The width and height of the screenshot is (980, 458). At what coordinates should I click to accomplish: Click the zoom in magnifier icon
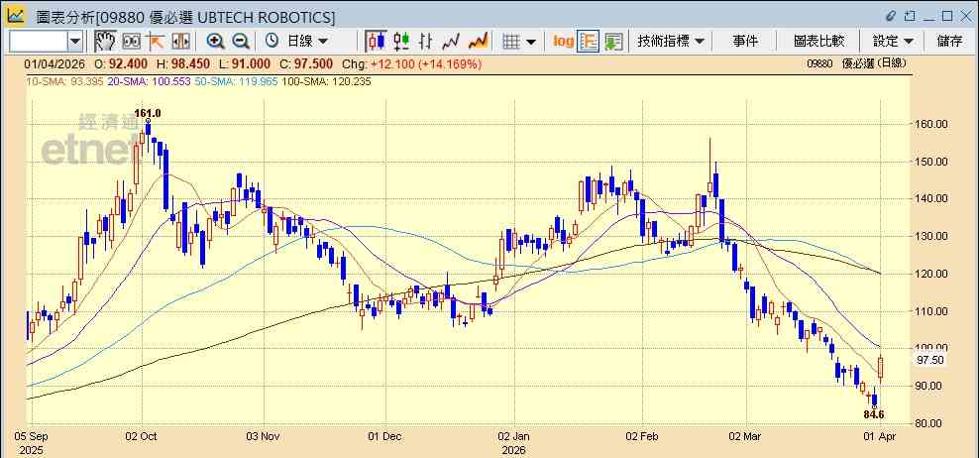click(x=216, y=42)
